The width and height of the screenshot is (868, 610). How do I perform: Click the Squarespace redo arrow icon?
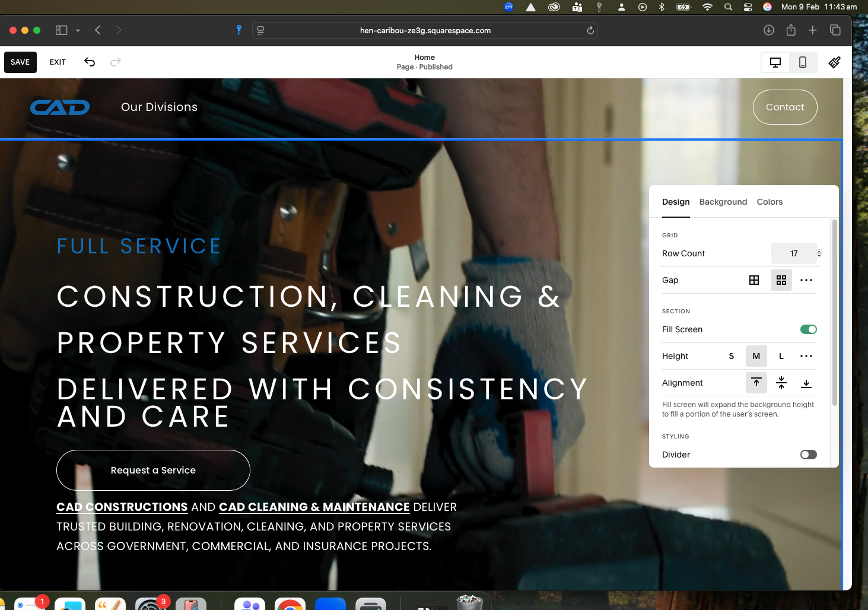[116, 62]
